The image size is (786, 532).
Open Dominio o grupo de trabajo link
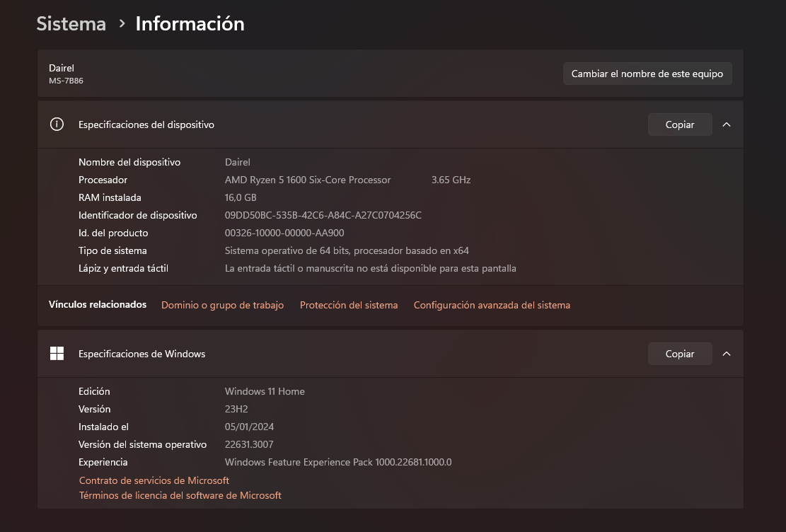[223, 305]
